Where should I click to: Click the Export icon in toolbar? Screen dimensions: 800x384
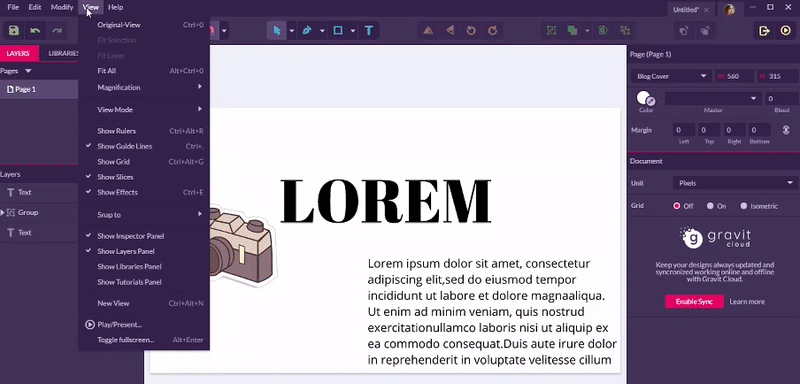[764, 31]
